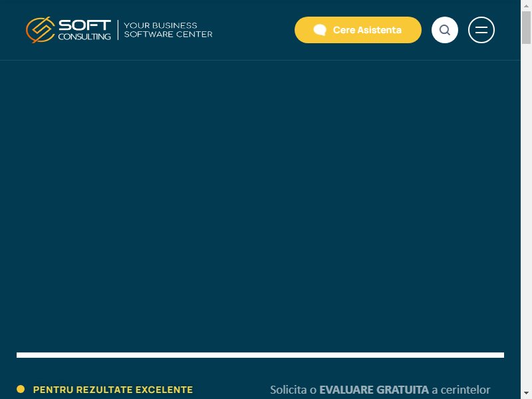Click the page scrollbar down arrow

coord(526,394)
